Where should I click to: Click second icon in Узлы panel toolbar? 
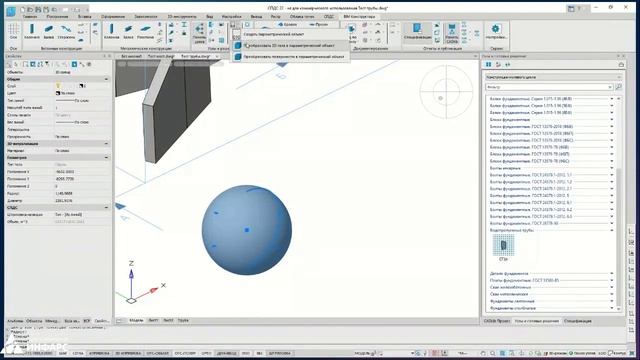498,64
